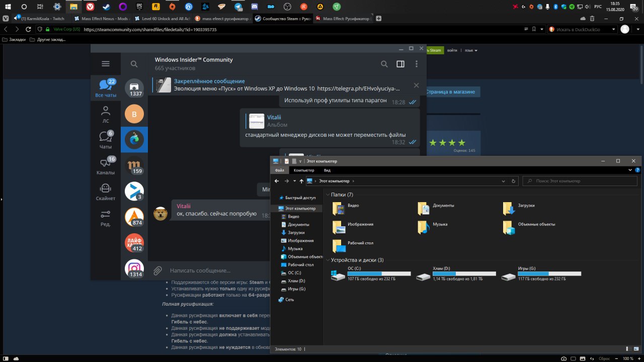This screenshot has height=362, width=644.
Task: Open Telegram chat list search
Action: 134,64
